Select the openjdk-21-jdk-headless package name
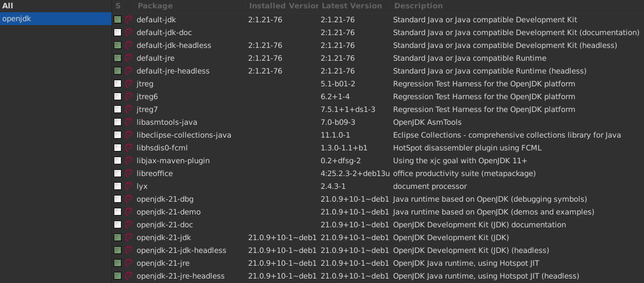The height and width of the screenshot is (283, 644). (x=181, y=250)
